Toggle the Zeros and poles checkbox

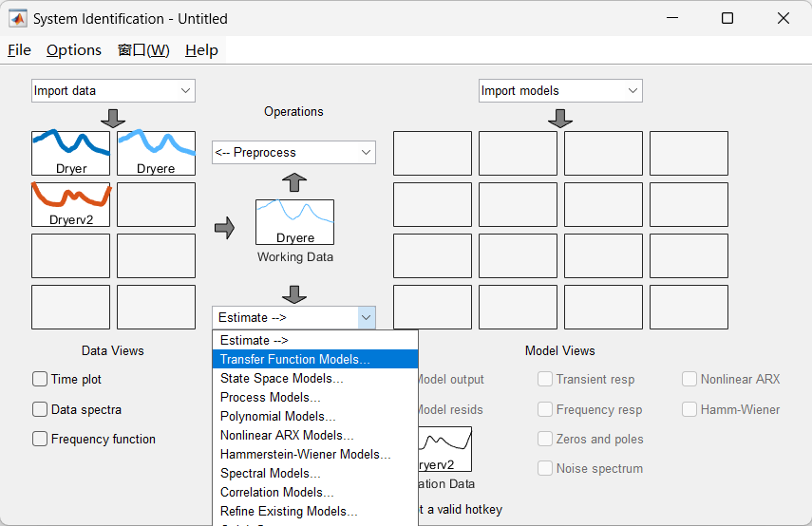tap(545, 439)
